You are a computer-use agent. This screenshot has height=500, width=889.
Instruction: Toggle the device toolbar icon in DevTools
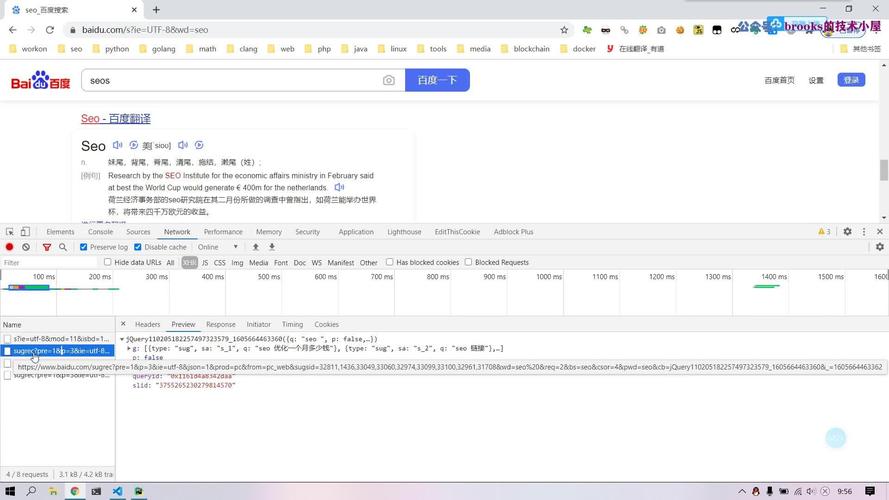(25, 232)
